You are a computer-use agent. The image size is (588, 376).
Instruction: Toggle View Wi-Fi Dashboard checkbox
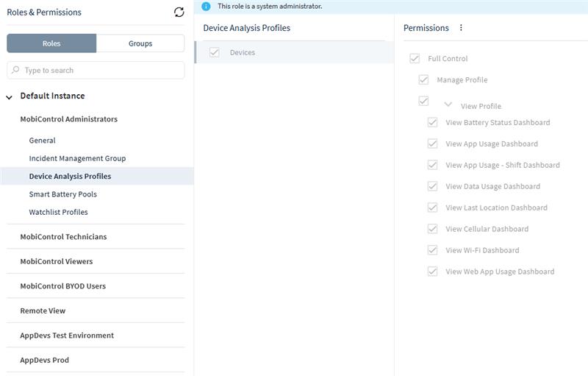432,250
